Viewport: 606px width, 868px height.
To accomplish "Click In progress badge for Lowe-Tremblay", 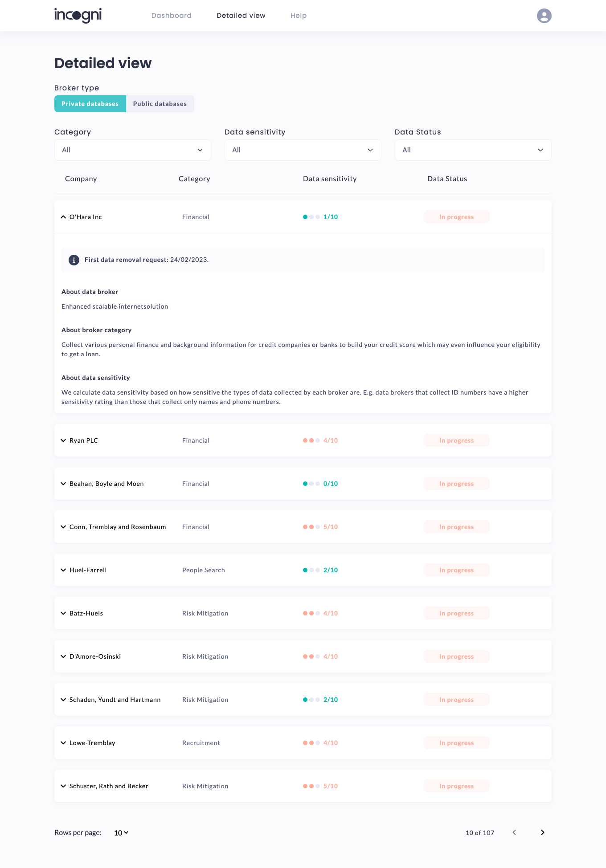I will point(457,743).
